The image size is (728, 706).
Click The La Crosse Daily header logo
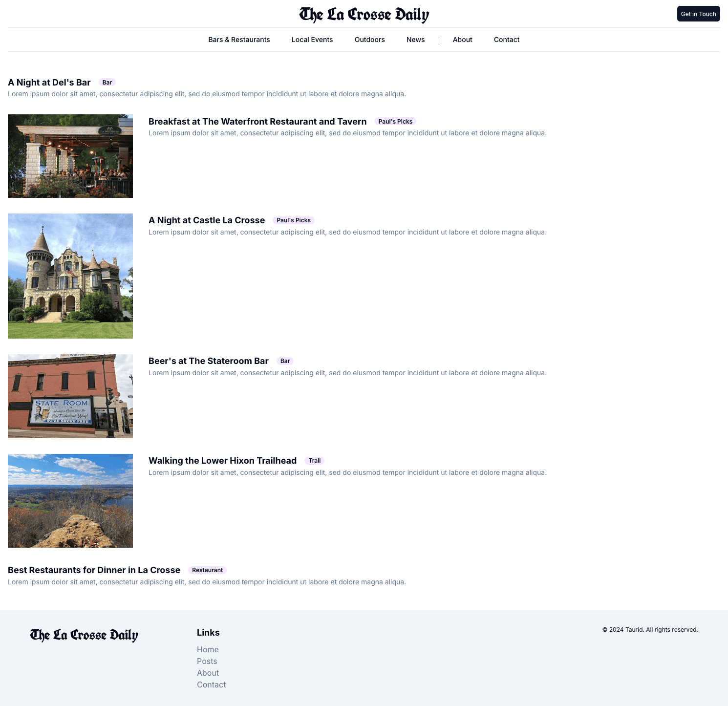coord(364,14)
